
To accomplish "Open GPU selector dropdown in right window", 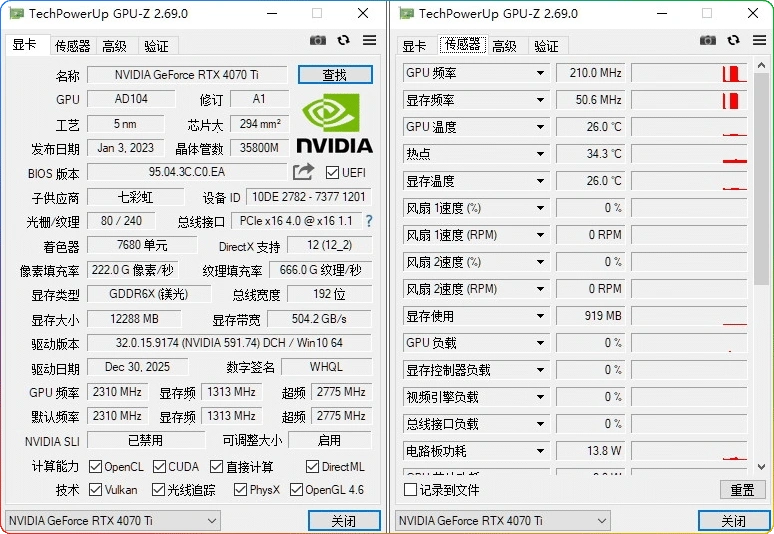I will [x=503, y=521].
